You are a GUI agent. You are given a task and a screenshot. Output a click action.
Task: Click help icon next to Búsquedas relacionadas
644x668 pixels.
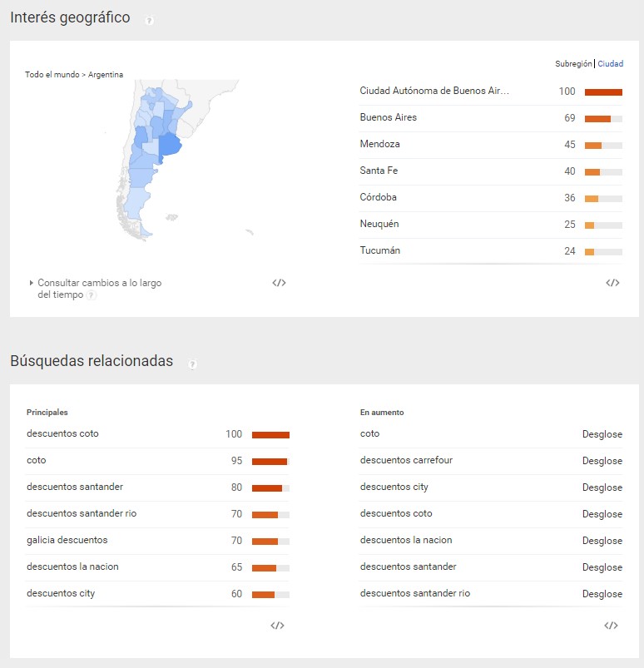tap(192, 364)
